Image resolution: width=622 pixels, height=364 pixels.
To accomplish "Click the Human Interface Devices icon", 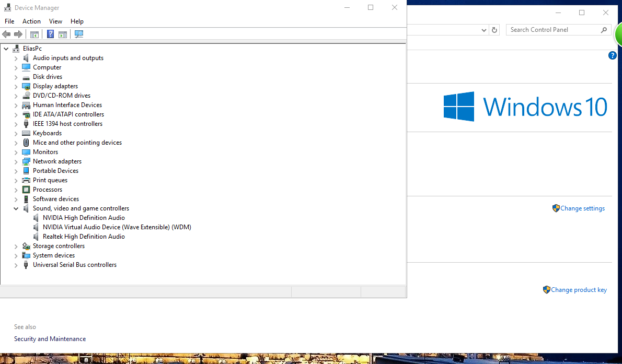I will point(26,105).
